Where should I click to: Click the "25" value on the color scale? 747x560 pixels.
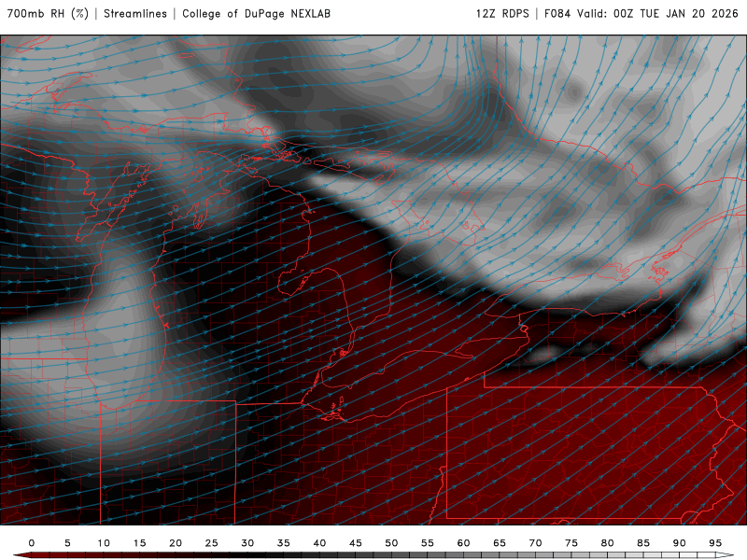pyautogui.click(x=212, y=543)
